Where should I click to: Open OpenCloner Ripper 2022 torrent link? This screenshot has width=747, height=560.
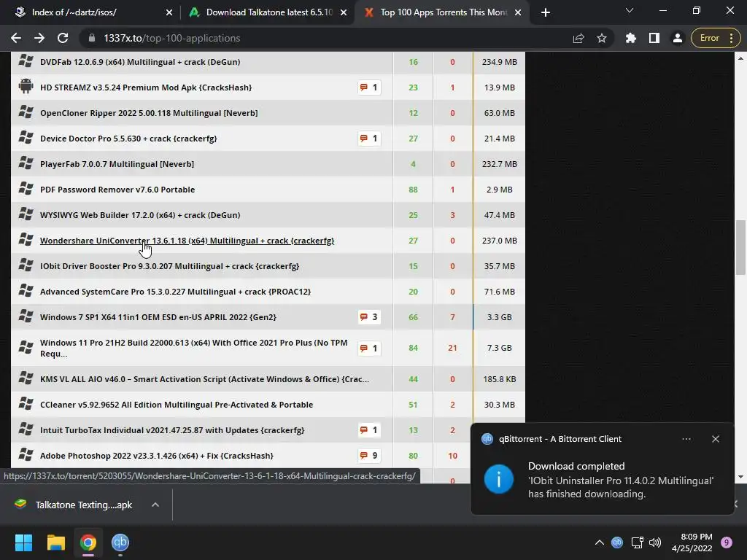pyautogui.click(x=149, y=113)
